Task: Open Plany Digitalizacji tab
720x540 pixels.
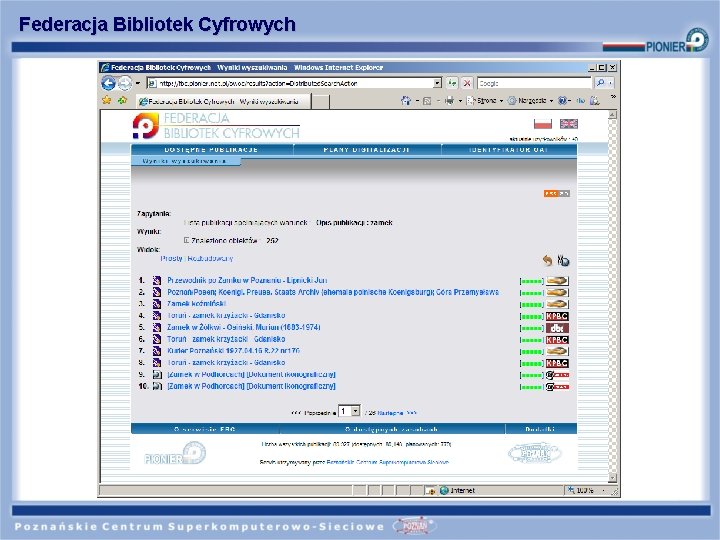Action: tap(366, 150)
